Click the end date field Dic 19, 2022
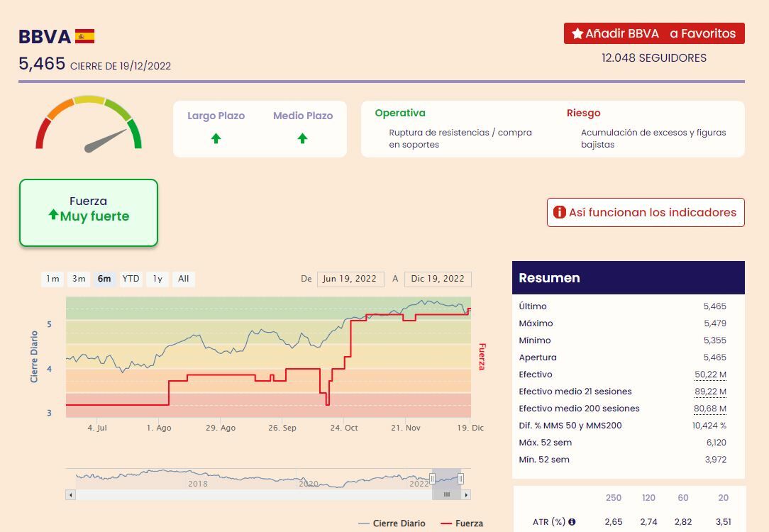The height and width of the screenshot is (532, 769). [438, 279]
